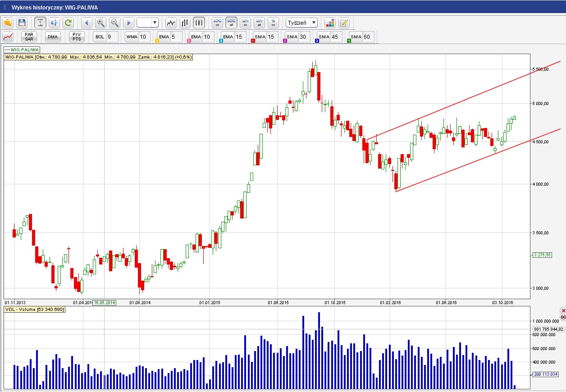This screenshot has height=392, width=566.
Task: Toggle the hourglass history button
Action: pos(41,23)
